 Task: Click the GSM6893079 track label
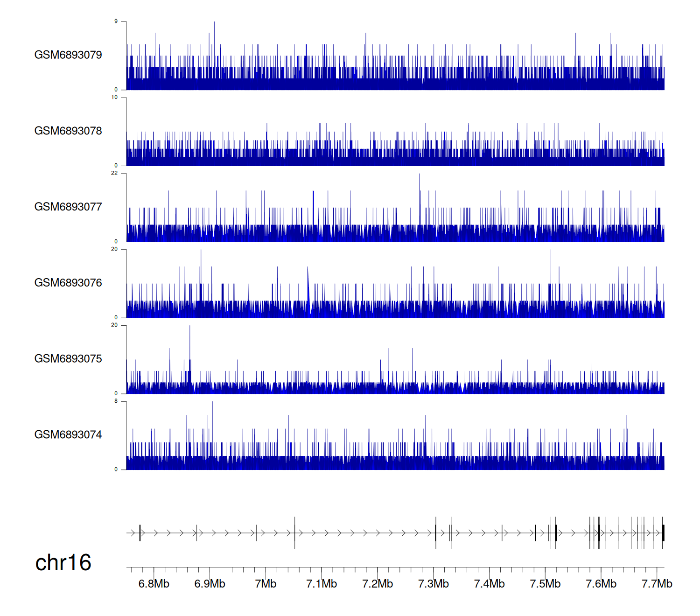coord(68,55)
